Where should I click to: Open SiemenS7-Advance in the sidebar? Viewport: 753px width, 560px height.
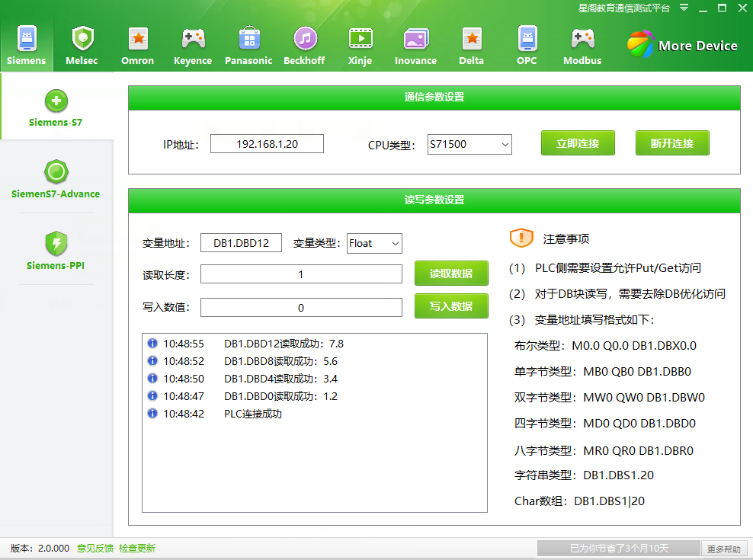(56, 178)
